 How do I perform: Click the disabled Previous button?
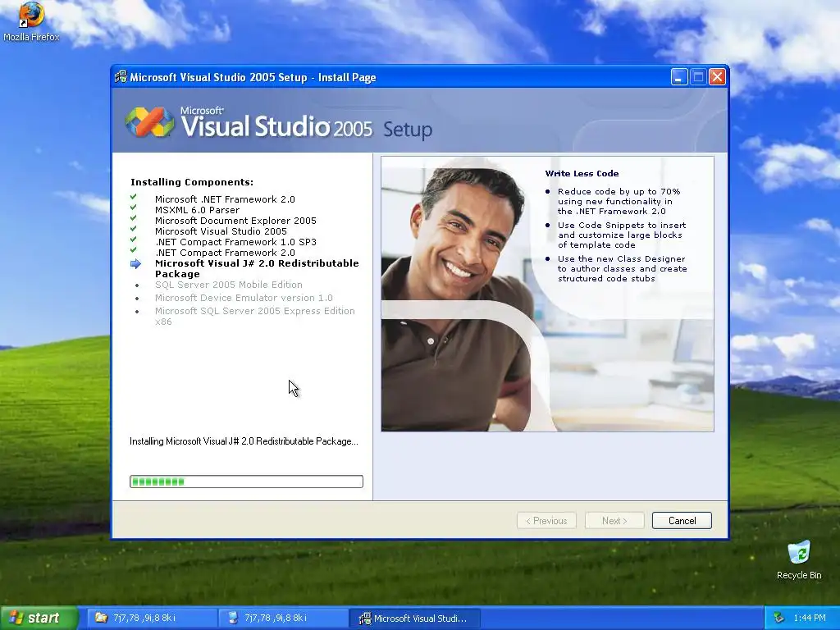point(546,521)
